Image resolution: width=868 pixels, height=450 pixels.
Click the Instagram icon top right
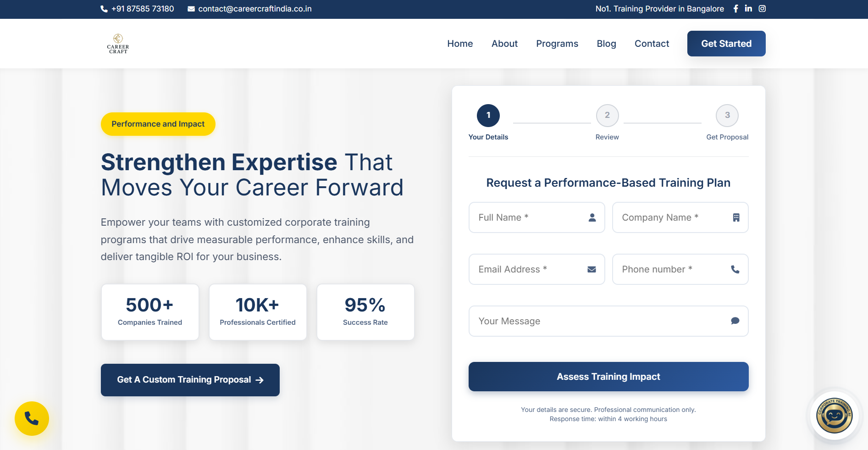tap(762, 8)
